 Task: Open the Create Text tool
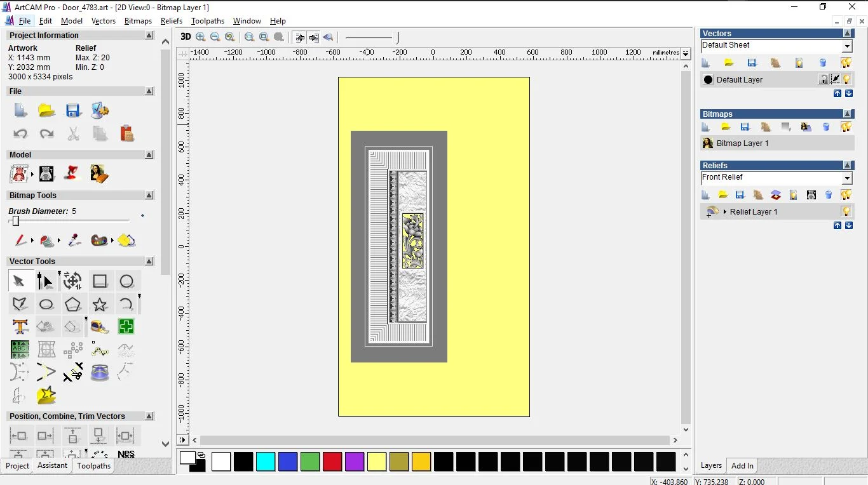tap(20, 326)
